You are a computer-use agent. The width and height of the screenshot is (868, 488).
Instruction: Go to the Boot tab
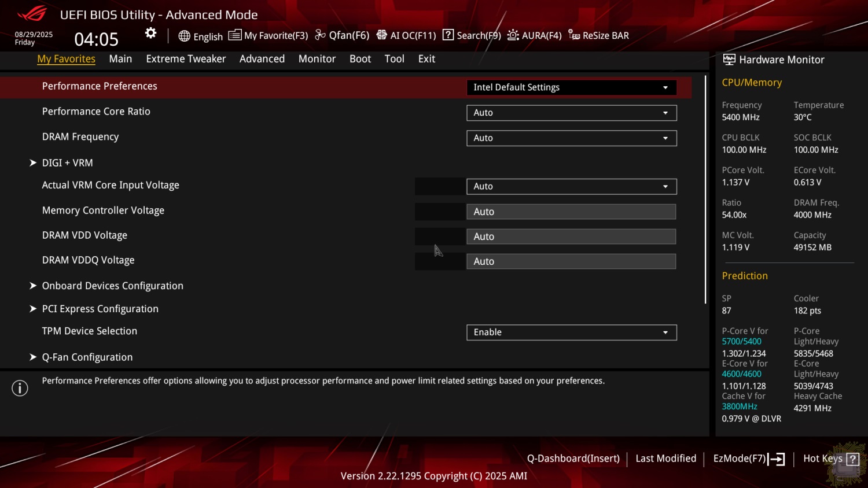(x=360, y=59)
